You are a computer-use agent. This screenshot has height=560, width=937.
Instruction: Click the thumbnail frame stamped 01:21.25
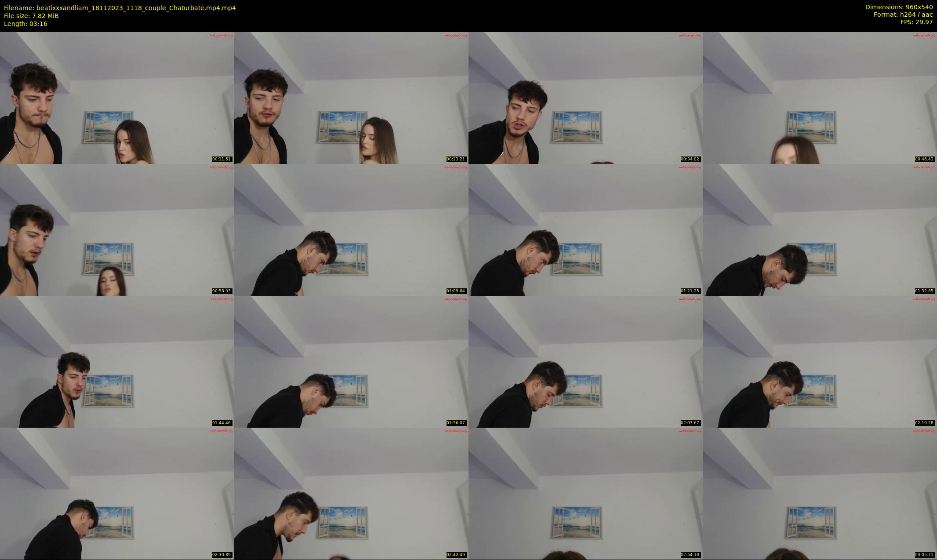click(x=585, y=229)
